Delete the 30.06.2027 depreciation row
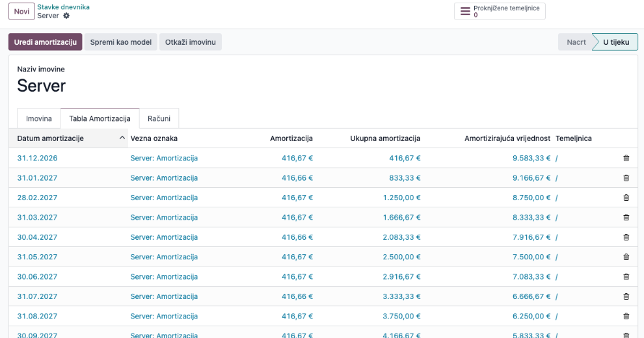Viewport: 644px width, 338px height. pyautogui.click(x=626, y=276)
